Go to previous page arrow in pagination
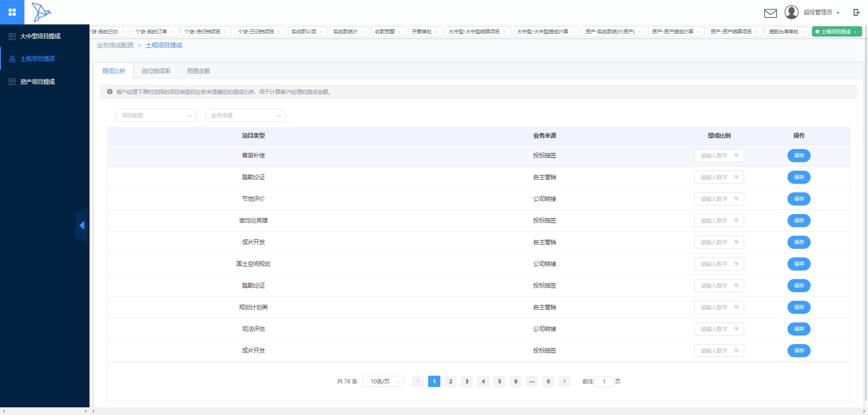The height and width of the screenshot is (415, 868). [x=418, y=382]
